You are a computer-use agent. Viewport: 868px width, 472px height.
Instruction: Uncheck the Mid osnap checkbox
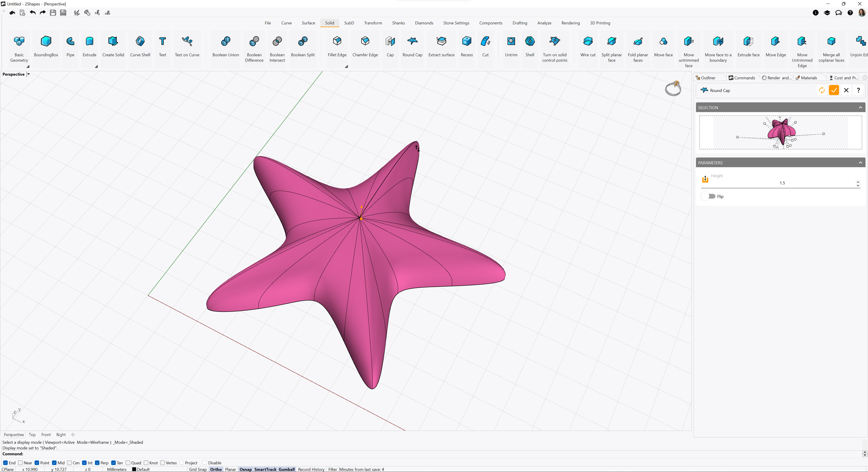(x=54, y=463)
